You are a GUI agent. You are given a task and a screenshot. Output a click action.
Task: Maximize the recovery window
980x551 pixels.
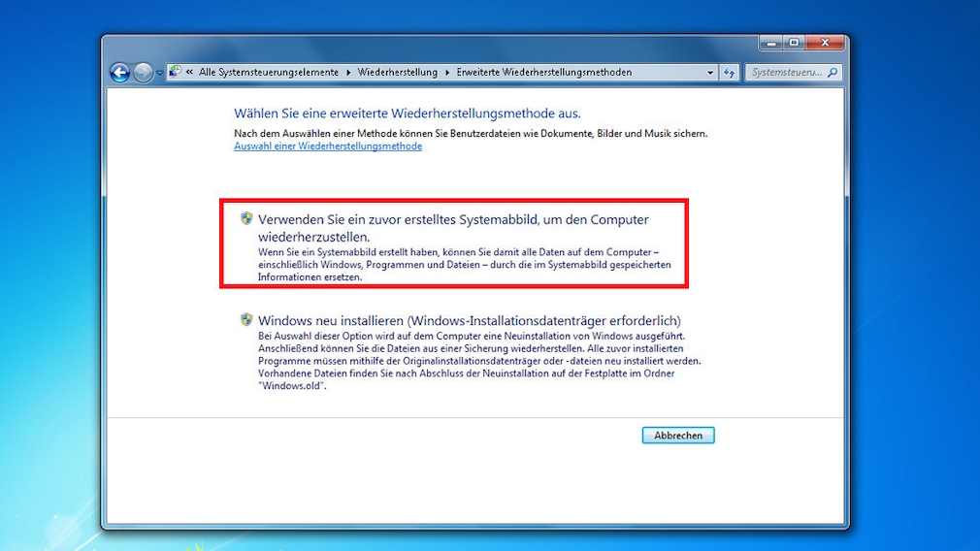coord(794,43)
